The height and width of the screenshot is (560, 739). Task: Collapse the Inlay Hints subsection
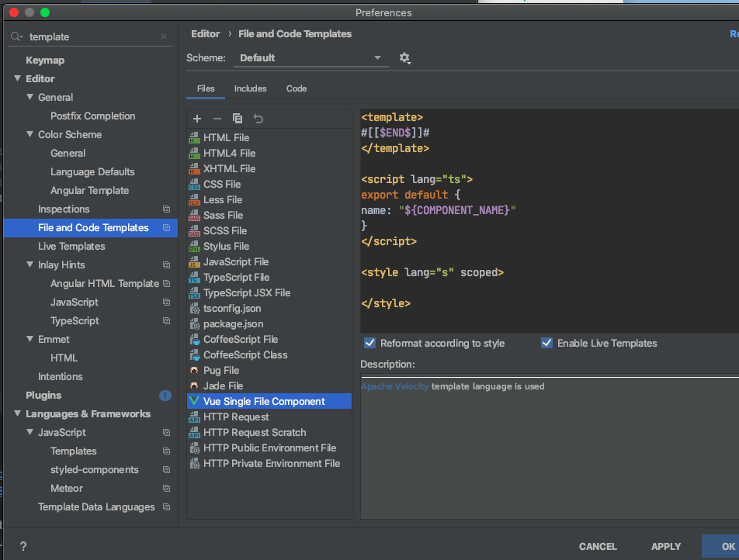coord(29,264)
